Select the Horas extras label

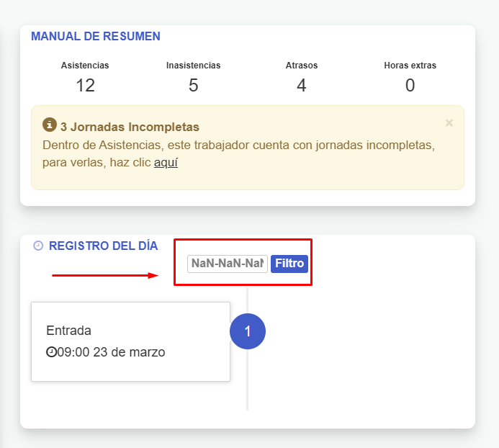tap(410, 66)
